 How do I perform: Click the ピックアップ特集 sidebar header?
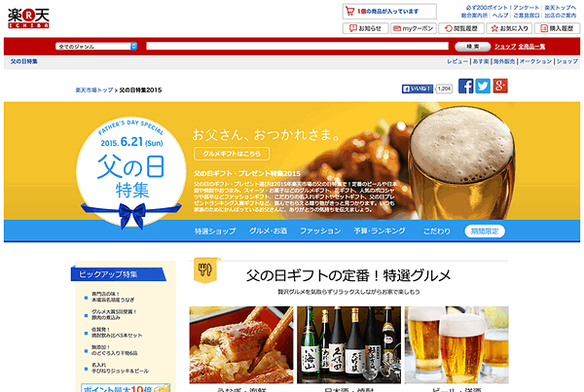pyautogui.click(x=118, y=274)
